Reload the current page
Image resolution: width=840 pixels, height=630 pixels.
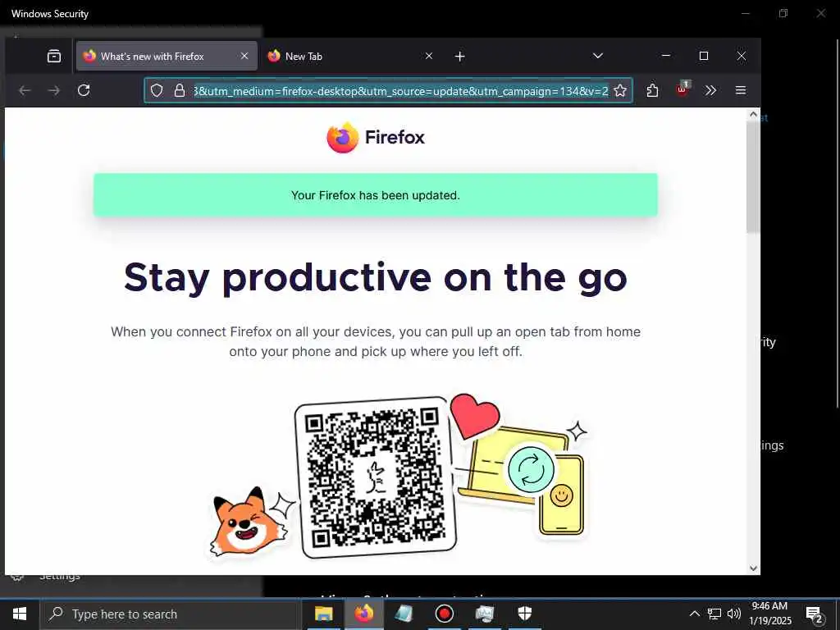click(x=84, y=90)
